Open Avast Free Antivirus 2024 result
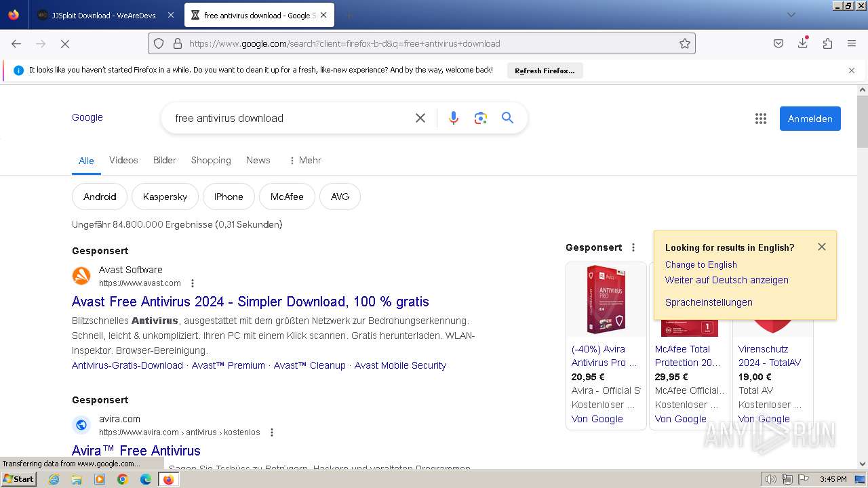 pyautogui.click(x=250, y=302)
